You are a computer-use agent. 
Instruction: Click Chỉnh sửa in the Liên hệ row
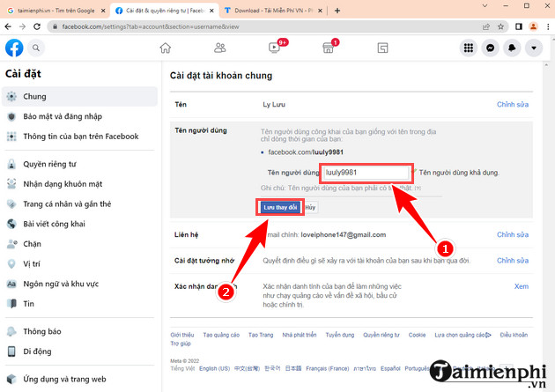pos(513,234)
